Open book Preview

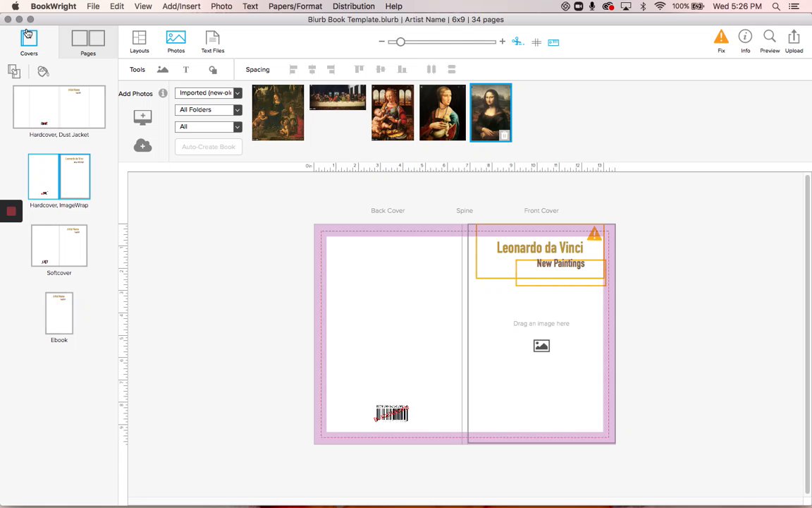point(770,41)
